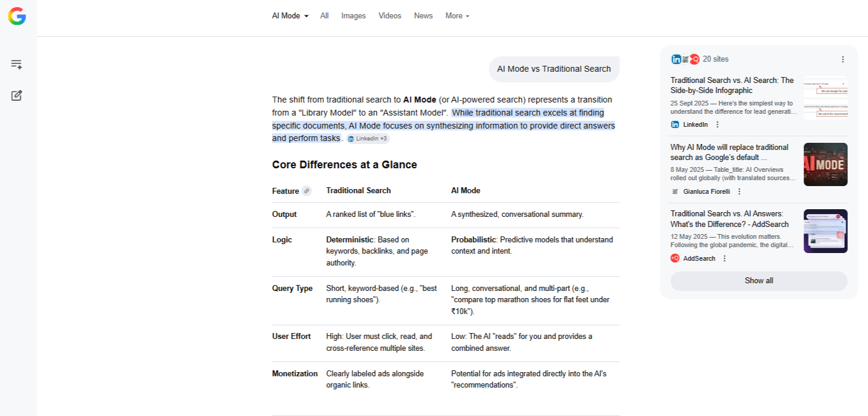Open more options for 20 sites panel
This screenshot has width=868, height=416.
[843, 59]
